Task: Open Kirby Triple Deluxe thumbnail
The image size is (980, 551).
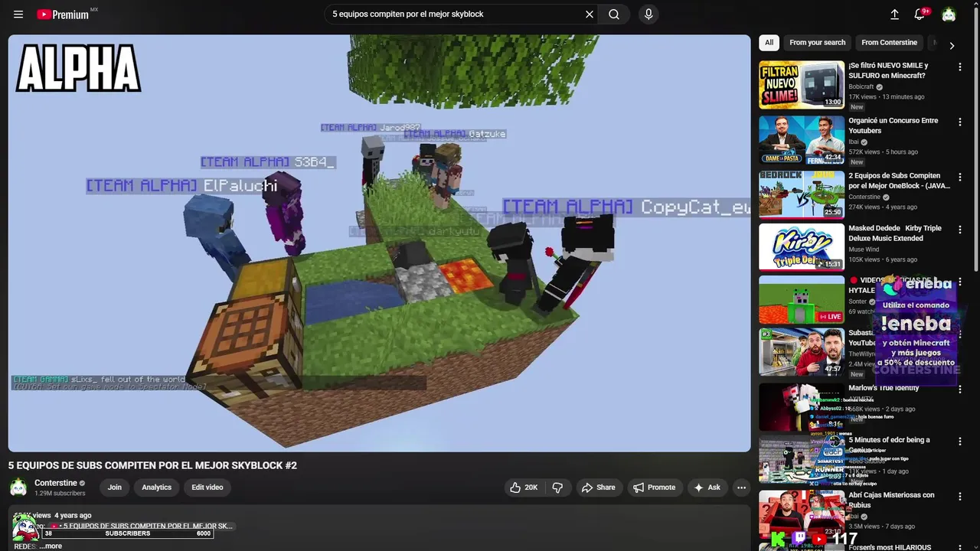Action: [802, 246]
